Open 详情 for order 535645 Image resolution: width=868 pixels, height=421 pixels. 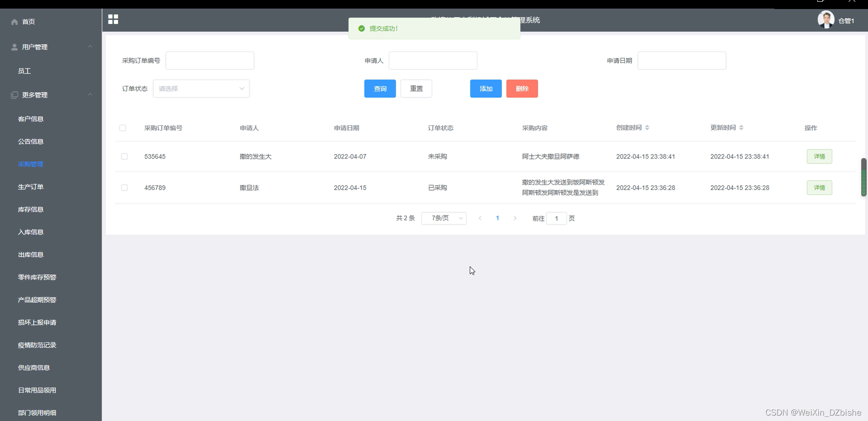820,156
